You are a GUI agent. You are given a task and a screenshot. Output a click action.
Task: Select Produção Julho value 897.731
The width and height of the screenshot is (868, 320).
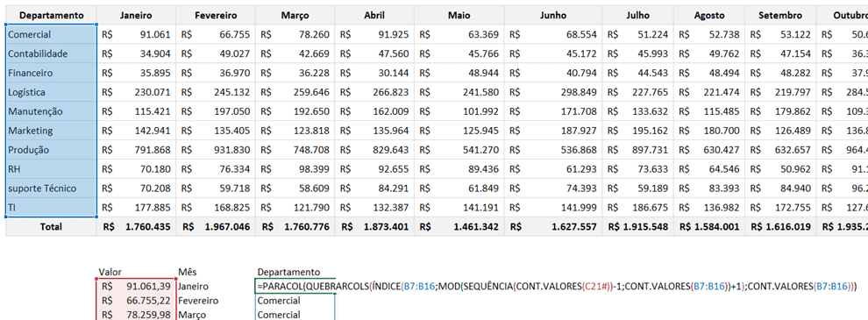[638, 150]
